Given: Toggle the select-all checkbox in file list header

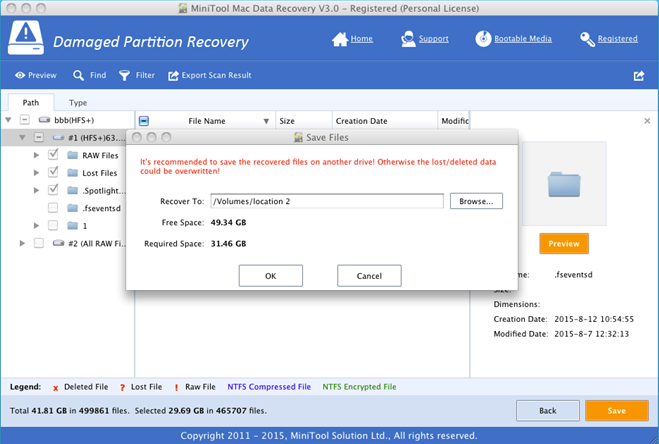Looking at the screenshot, I should click(144, 121).
